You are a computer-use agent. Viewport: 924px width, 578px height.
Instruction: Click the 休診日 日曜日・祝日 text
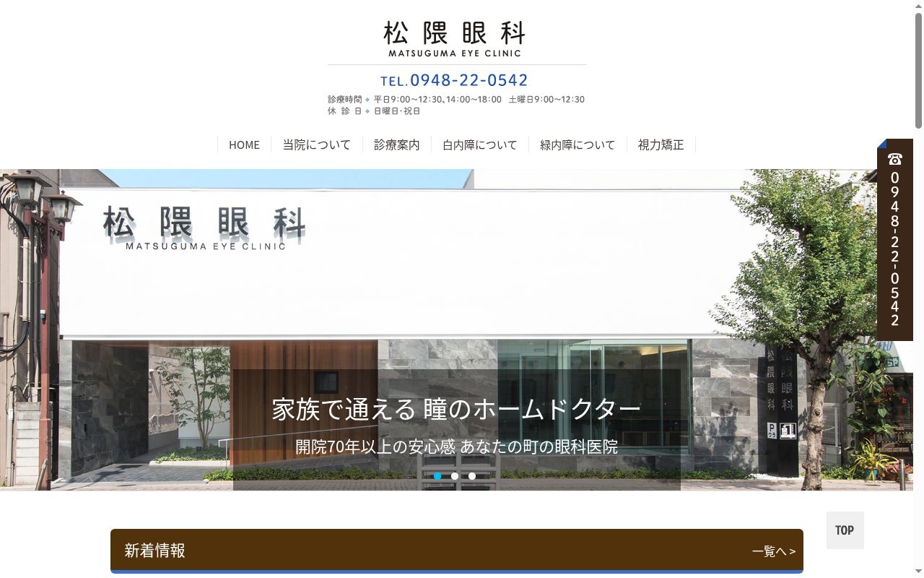(374, 111)
